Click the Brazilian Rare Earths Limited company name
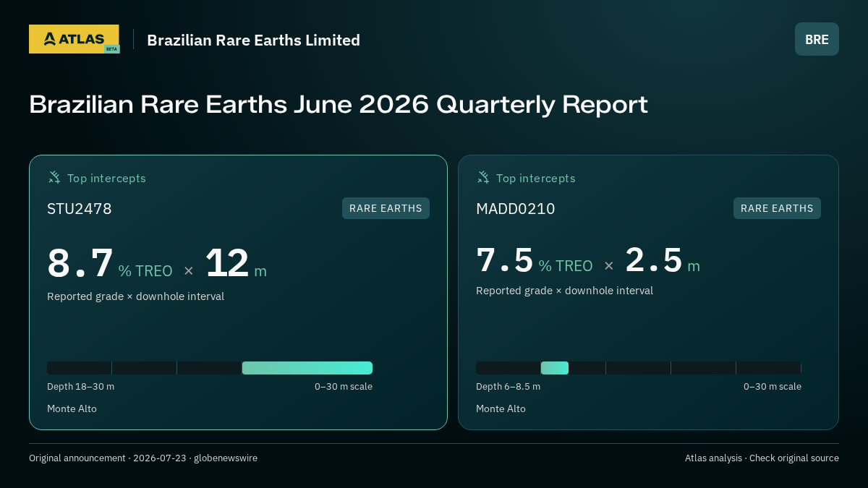This screenshot has height=488, width=868. pyautogui.click(x=253, y=40)
